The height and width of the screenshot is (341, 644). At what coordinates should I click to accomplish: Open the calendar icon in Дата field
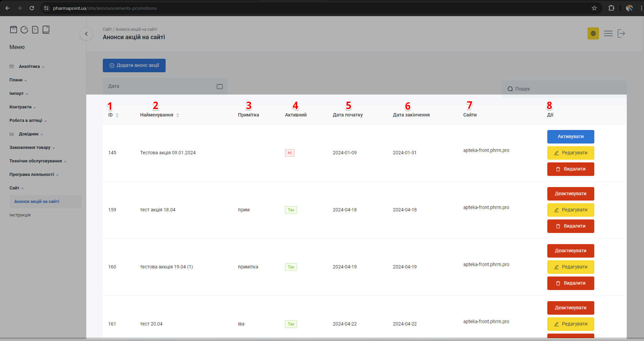[x=220, y=86]
